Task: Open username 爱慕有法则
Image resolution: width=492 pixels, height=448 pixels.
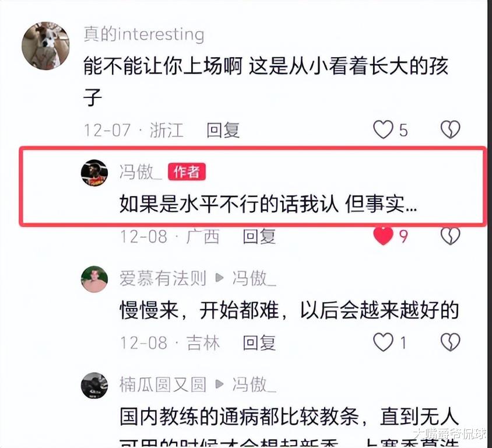Action: tap(163, 278)
